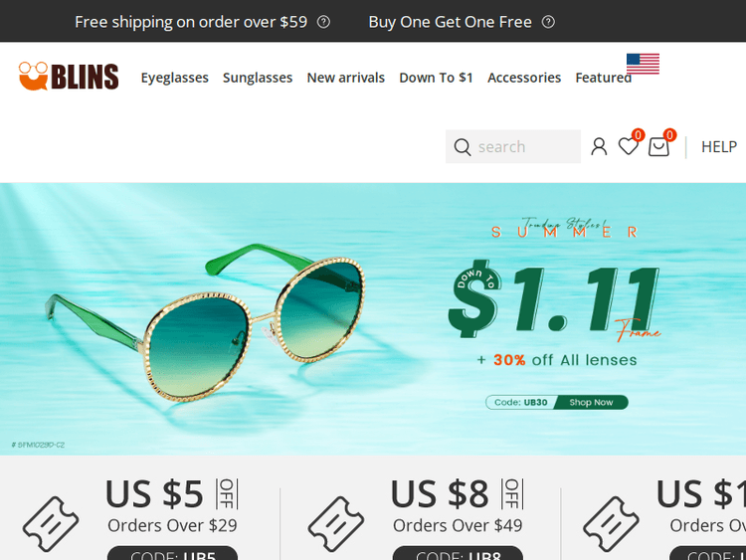Viewport: 746px width, 560px height.
Task: Open the user account icon
Action: pyautogui.click(x=599, y=146)
